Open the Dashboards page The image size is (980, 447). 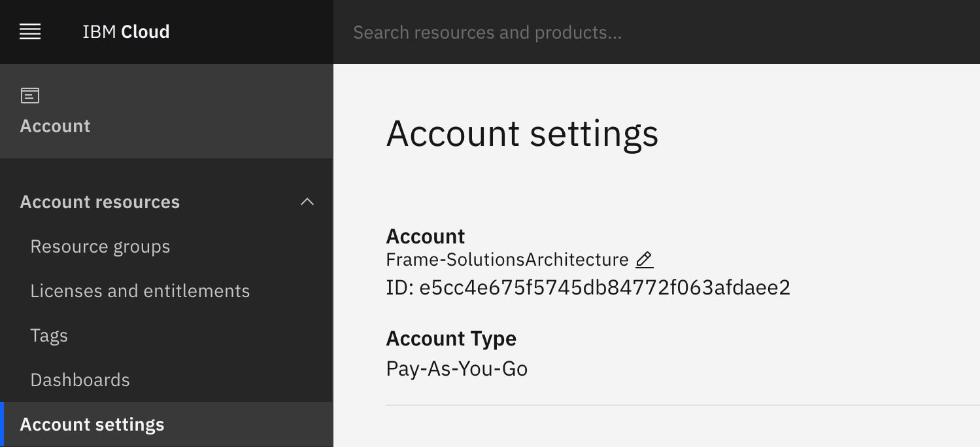(80, 379)
